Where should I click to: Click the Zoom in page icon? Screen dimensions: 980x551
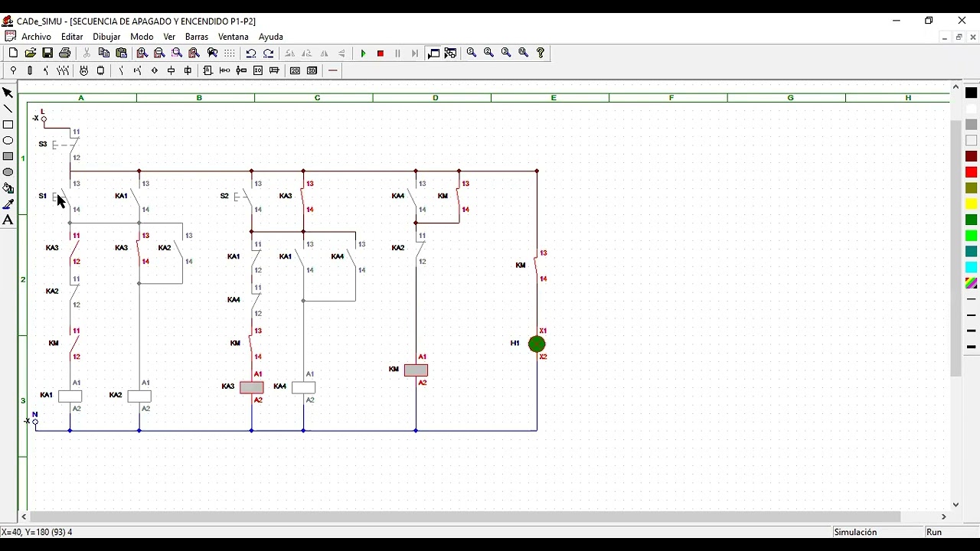point(142,53)
